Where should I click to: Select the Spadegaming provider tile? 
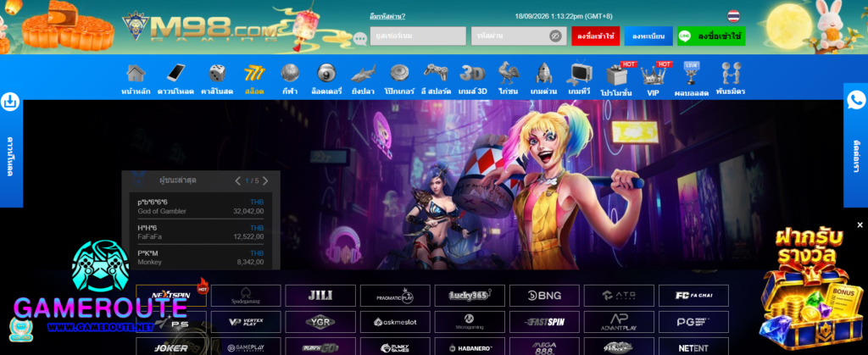tap(246, 296)
